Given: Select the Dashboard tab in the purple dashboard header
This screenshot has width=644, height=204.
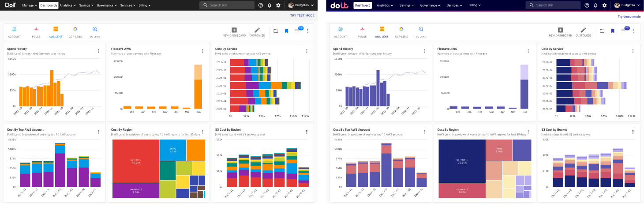Looking at the screenshot, I should click(363, 5).
